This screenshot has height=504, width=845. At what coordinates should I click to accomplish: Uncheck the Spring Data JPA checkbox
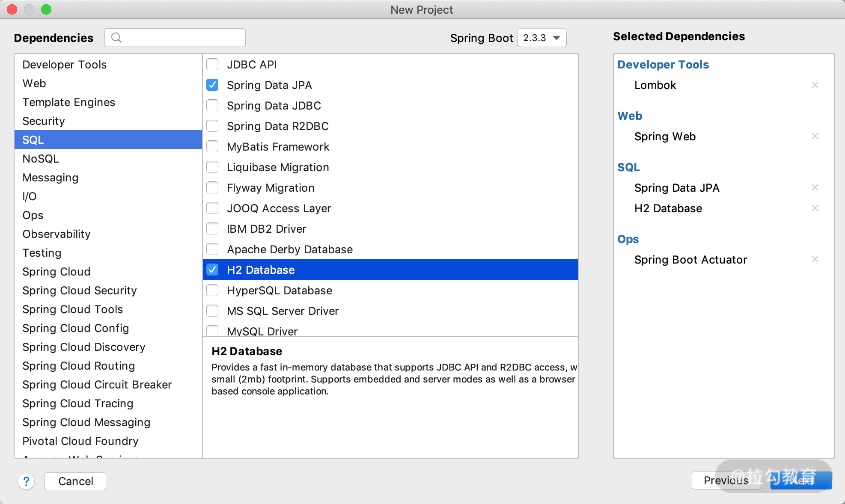tap(212, 85)
